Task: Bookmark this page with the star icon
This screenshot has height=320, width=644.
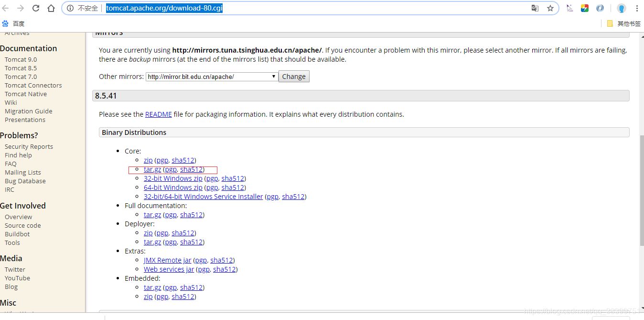Action: tap(550, 8)
